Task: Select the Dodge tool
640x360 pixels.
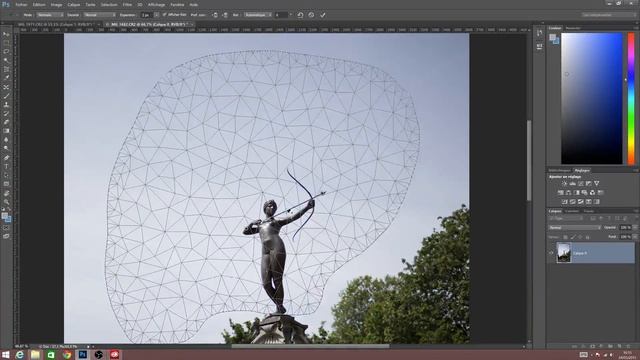Action: click(x=6, y=149)
